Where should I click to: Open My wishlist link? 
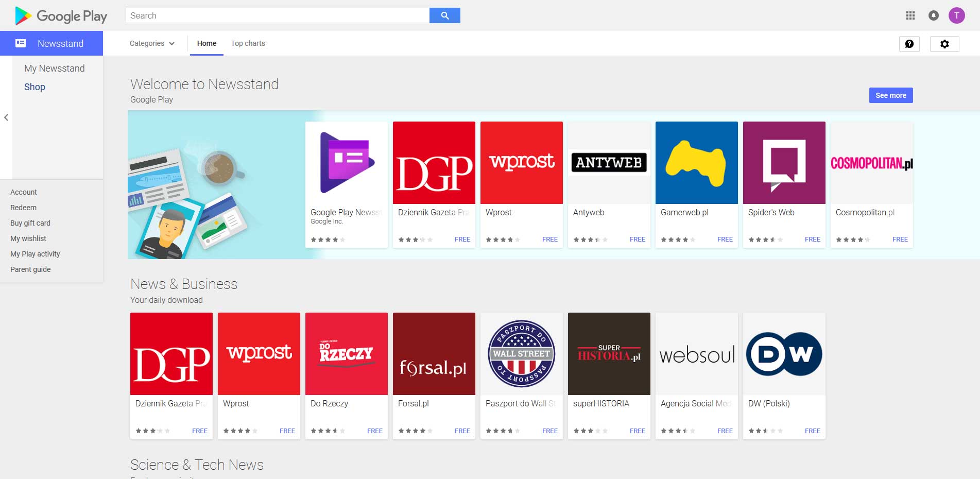point(28,238)
